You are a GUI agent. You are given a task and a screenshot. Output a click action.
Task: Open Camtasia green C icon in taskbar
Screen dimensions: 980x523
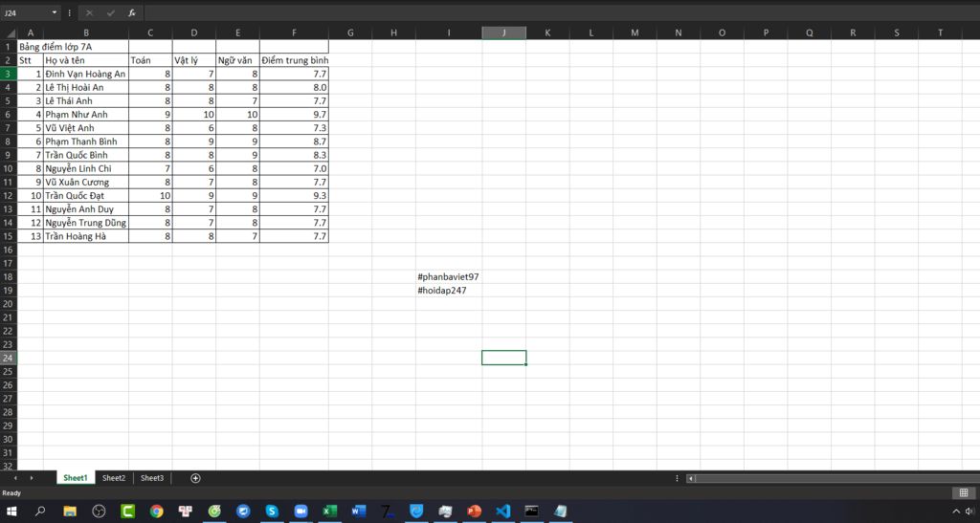(x=127, y=512)
